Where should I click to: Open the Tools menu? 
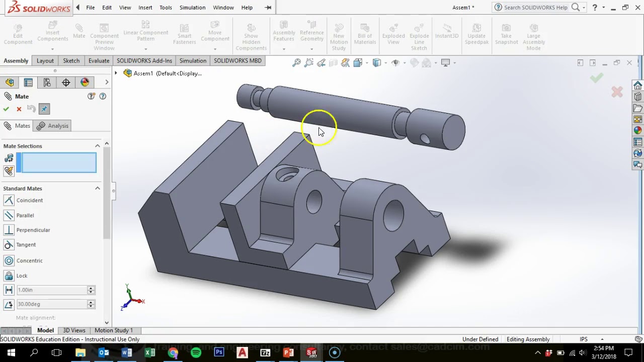pyautogui.click(x=166, y=8)
